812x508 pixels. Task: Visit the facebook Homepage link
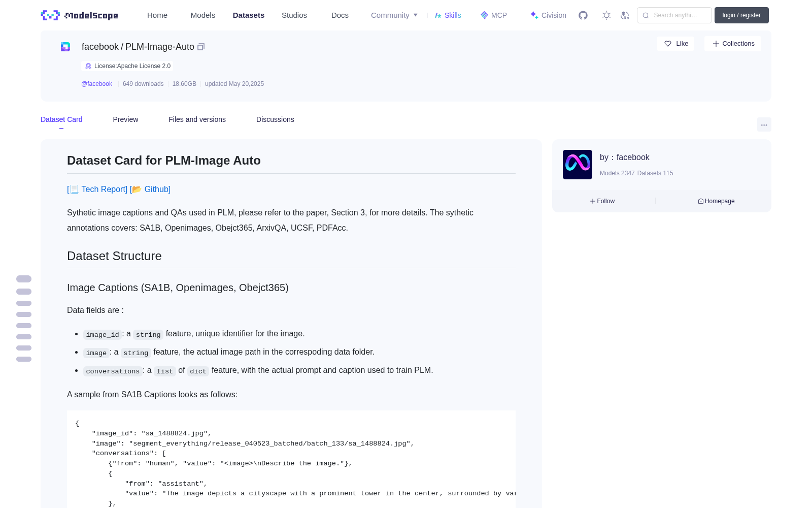(x=716, y=201)
